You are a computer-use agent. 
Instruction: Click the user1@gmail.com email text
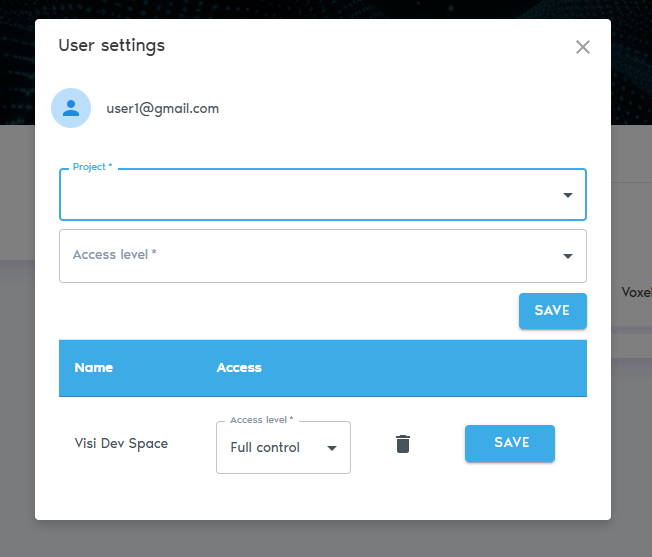pos(163,108)
